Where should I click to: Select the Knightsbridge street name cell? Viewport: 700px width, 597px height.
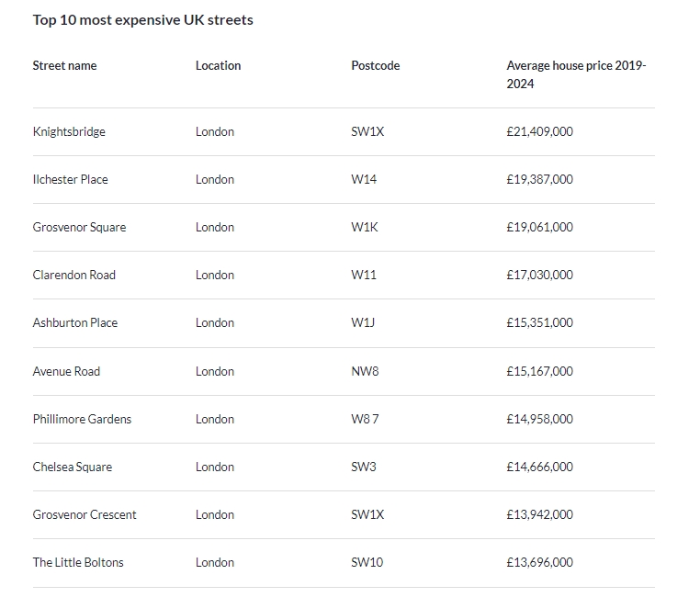(x=69, y=131)
